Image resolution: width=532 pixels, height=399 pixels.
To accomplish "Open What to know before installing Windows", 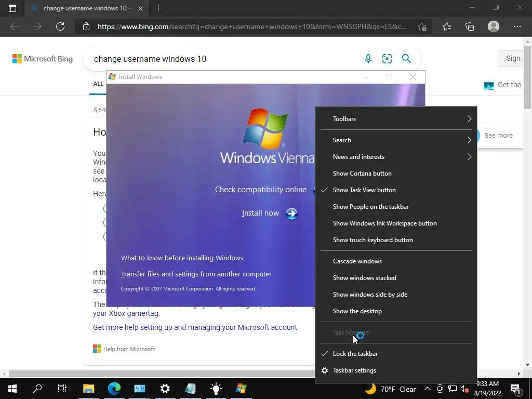I will pyautogui.click(x=182, y=258).
